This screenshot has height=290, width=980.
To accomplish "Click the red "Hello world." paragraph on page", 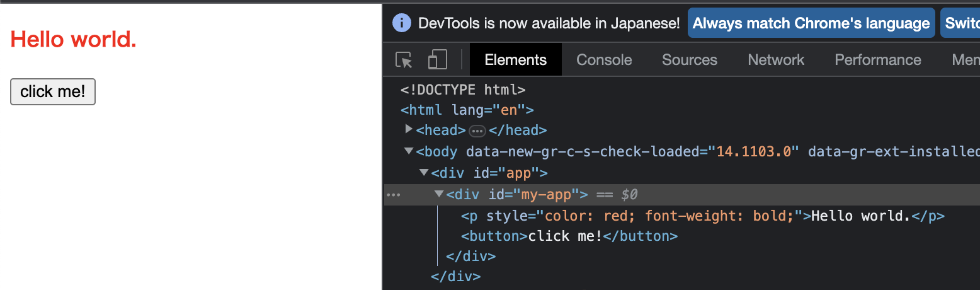I will click(x=74, y=40).
